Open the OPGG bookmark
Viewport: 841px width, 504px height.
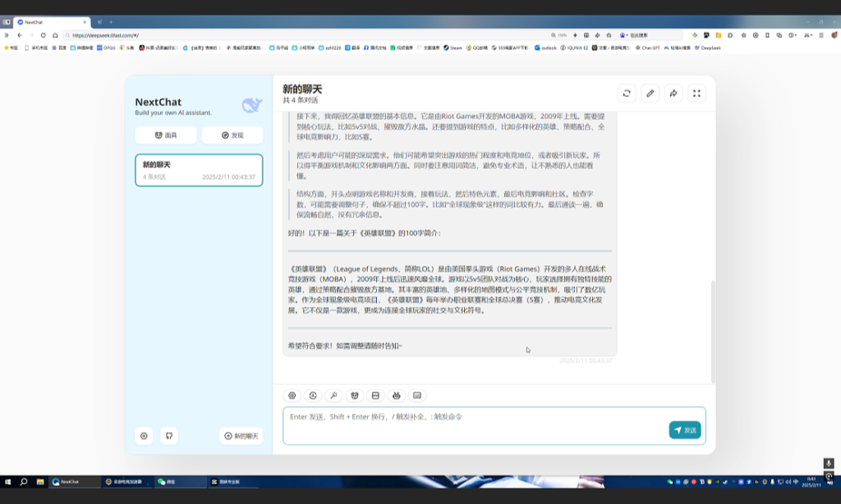coord(106,48)
